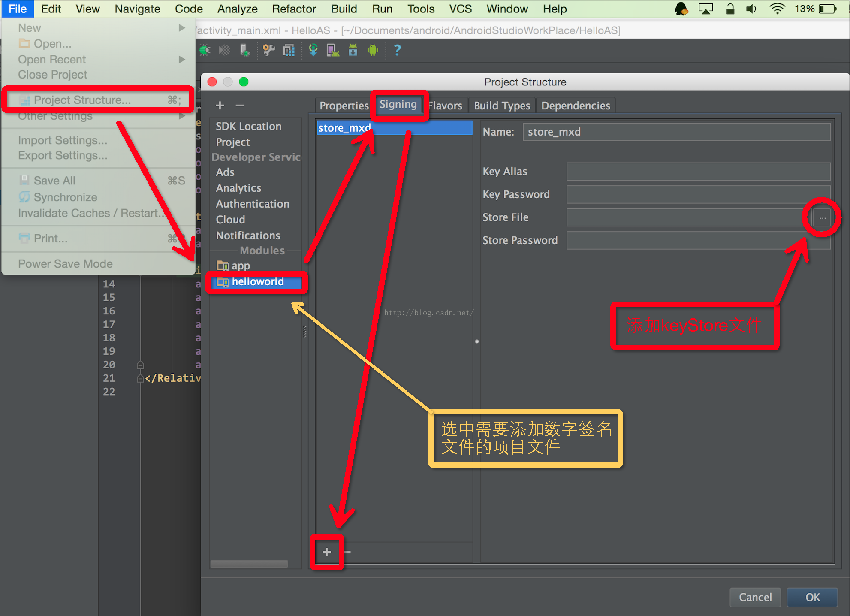Choose Close Project in the File menu
The image size is (850, 616).
pos(99,75)
